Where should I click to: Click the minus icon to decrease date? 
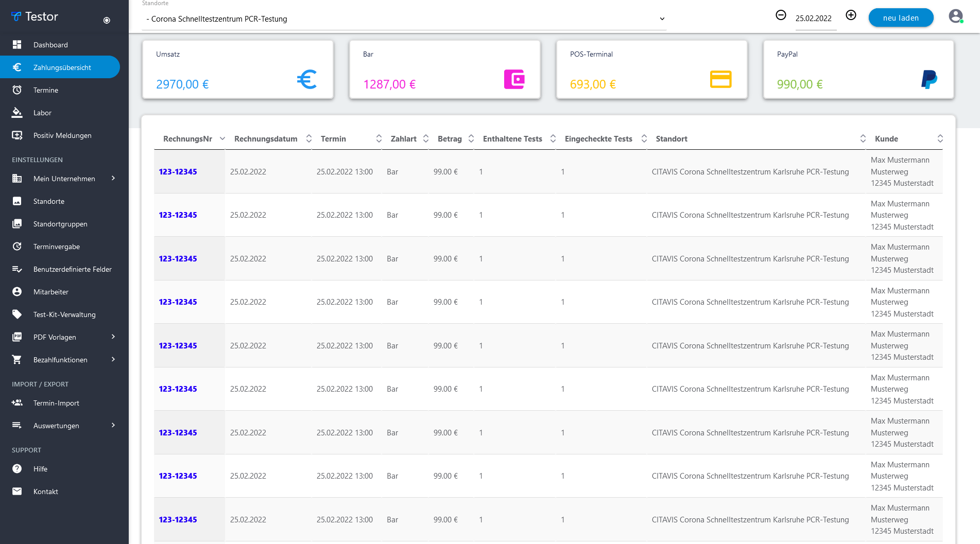[781, 15]
